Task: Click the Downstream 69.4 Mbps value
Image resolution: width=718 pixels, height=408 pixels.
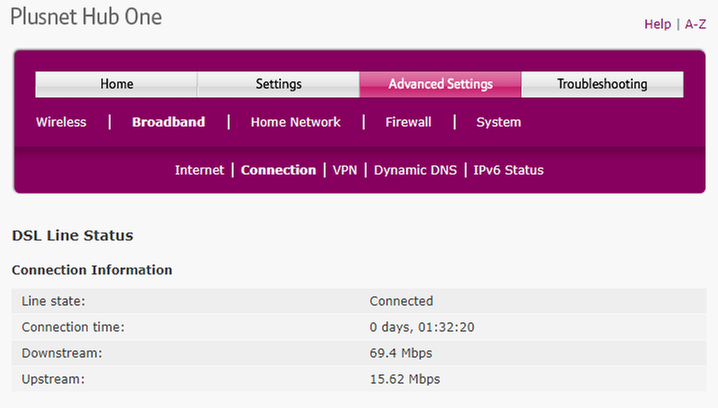Action: coord(401,353)
